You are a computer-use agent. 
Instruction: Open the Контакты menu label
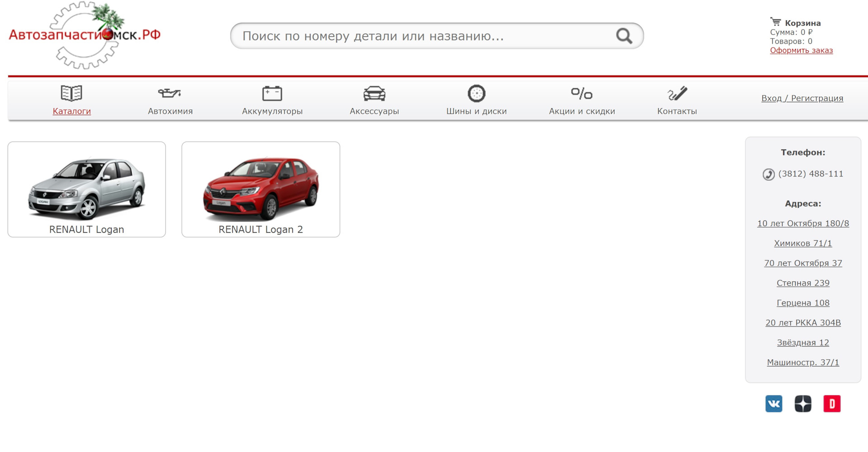click(677, 111)
